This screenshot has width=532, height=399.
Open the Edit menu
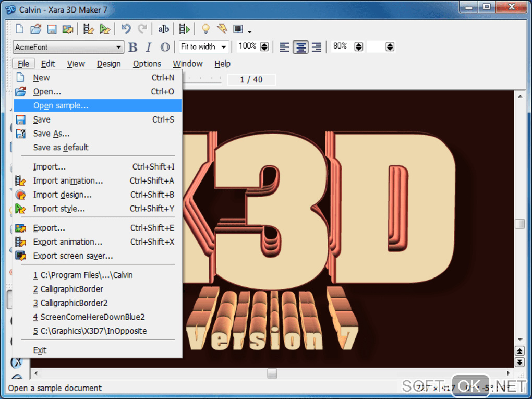[48, 64]
